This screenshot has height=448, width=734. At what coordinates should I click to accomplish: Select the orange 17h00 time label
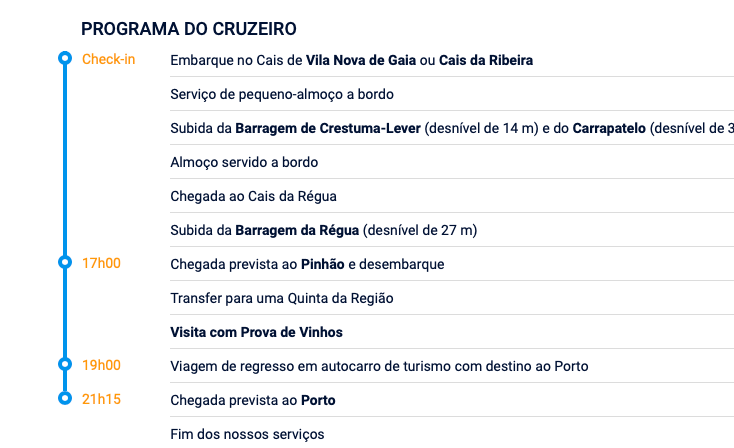click(x=101, y=263)
